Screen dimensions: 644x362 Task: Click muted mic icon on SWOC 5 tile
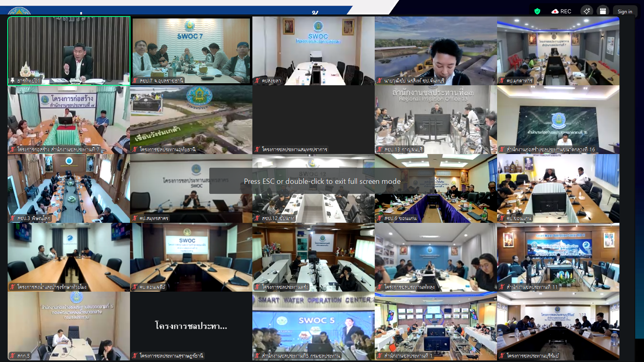click(x=257, y=356)
